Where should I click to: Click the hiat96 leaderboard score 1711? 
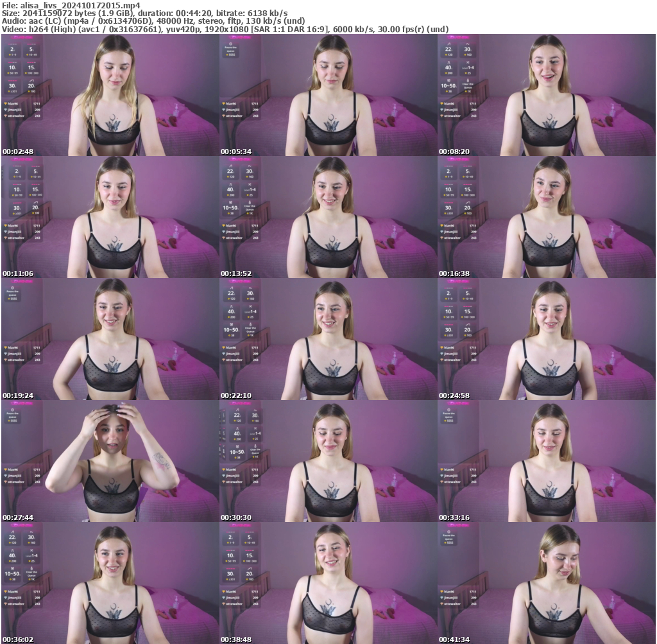[x=37, y=103]
